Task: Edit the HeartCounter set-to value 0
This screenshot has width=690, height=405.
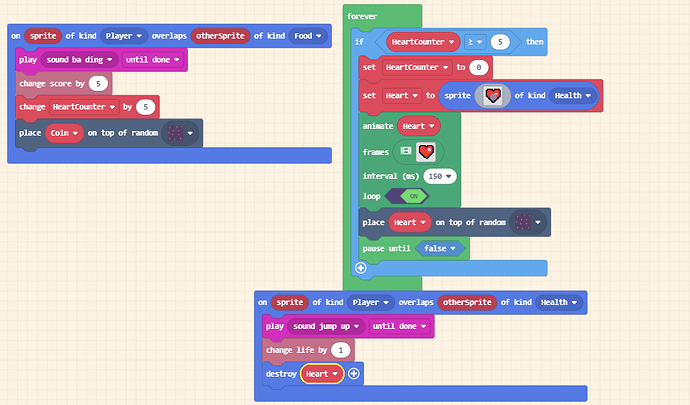Action: click(479, 67)
